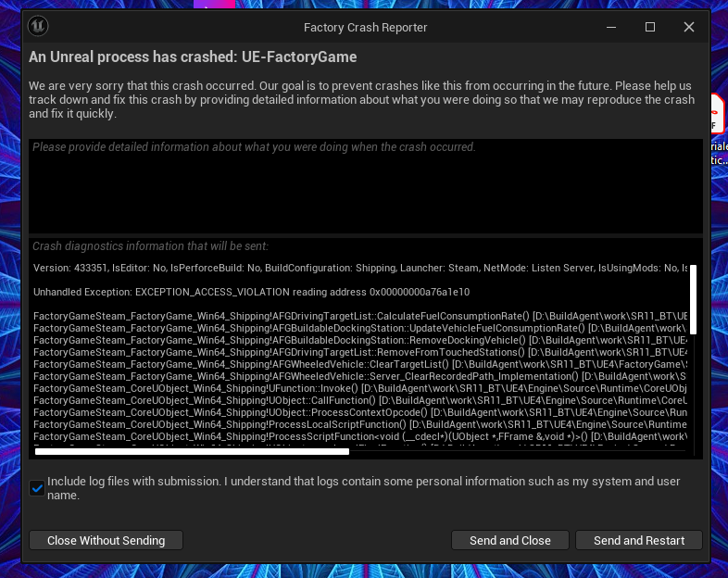Click the crash description text field
This screenshot has width=728, height=578.
coord(366,185)
